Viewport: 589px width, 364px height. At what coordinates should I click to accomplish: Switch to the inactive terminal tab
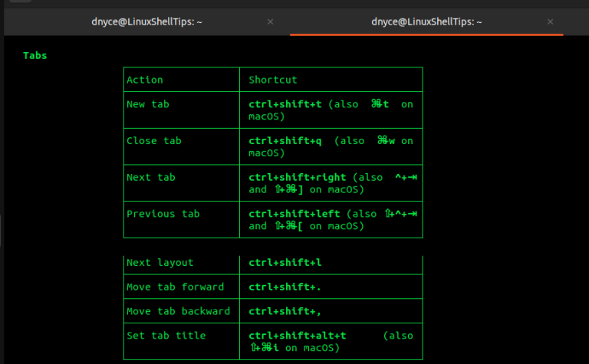[146, 22]
